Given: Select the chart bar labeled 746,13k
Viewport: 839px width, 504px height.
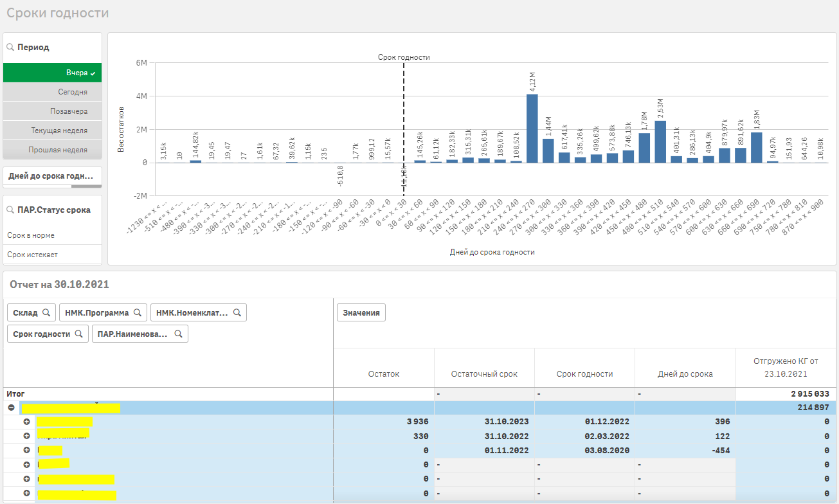Looking at the screenshot, I should 628,157.
